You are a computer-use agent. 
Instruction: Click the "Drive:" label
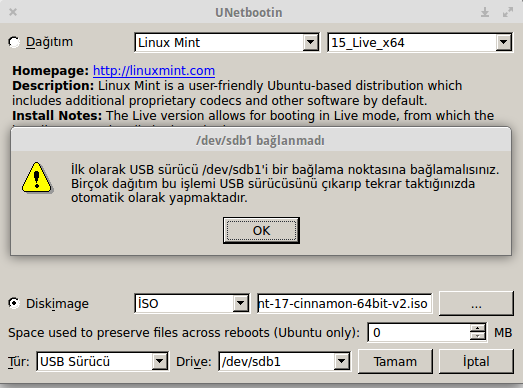click(193, 362)
